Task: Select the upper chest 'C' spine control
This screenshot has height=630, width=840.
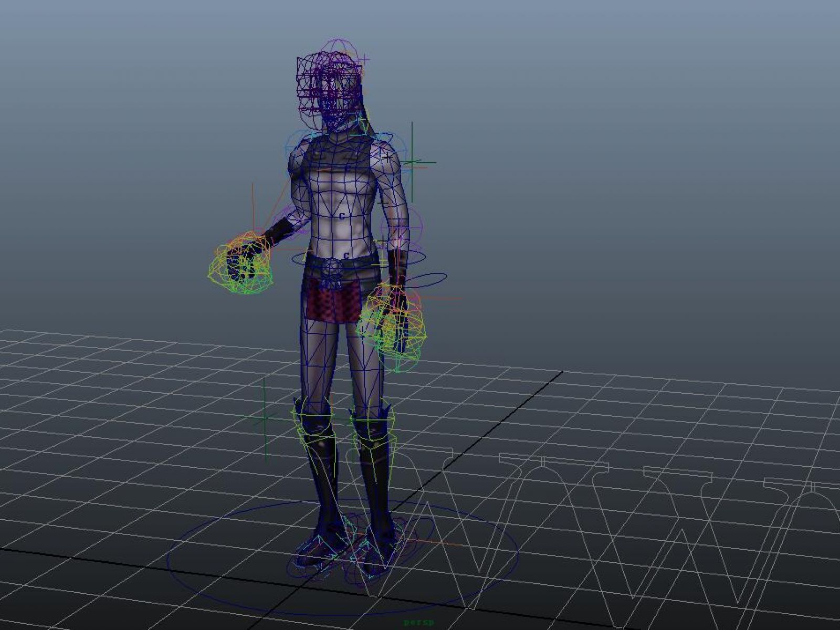Action: click(x=347, y=167)
